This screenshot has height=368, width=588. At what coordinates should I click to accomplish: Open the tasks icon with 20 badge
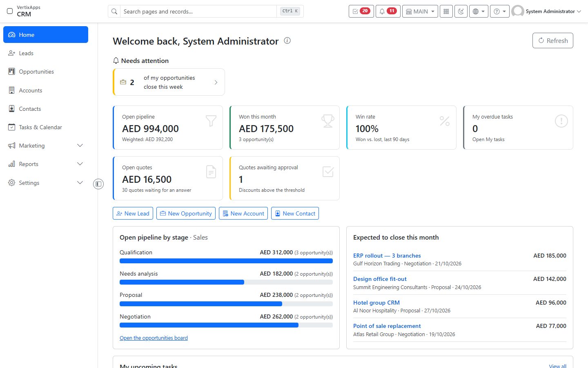click(x=361, y=11)
